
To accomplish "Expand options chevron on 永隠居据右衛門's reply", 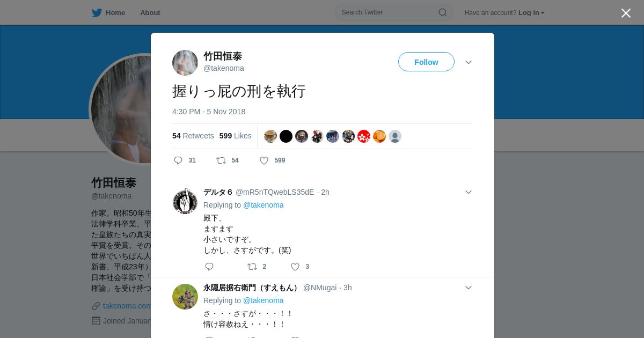I will [469, 288].
